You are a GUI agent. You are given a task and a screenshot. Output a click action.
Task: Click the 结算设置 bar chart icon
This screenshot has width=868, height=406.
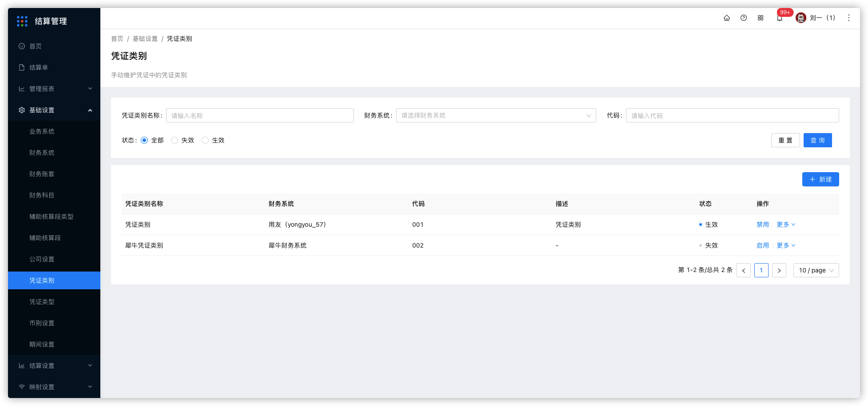tap(22, 366)
